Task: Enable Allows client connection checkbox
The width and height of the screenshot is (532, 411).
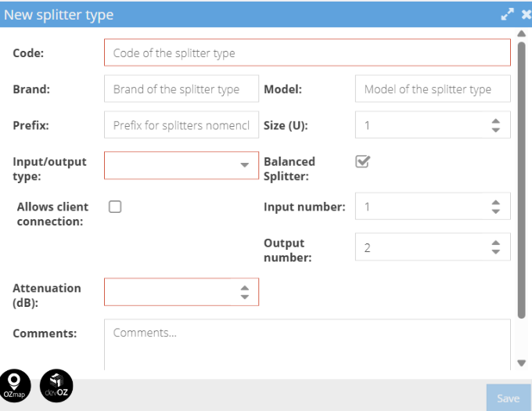Action: pyautogui.click(x=115, y=207)
